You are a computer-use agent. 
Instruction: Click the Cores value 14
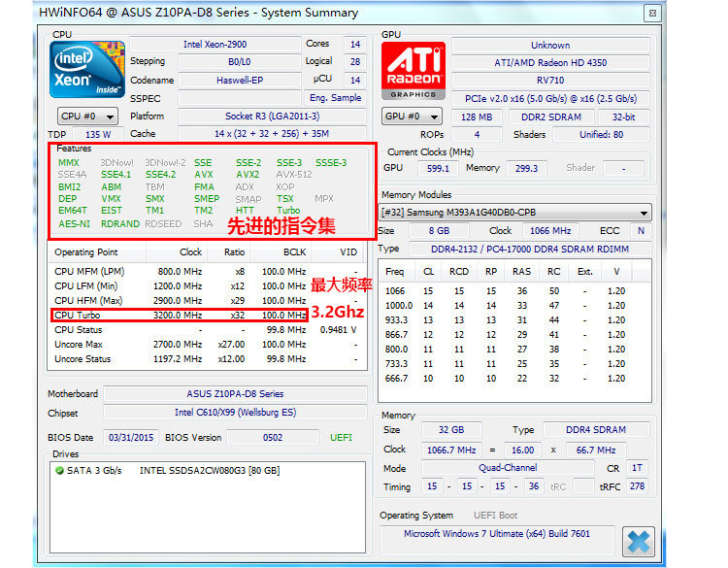tap(355, 44)
